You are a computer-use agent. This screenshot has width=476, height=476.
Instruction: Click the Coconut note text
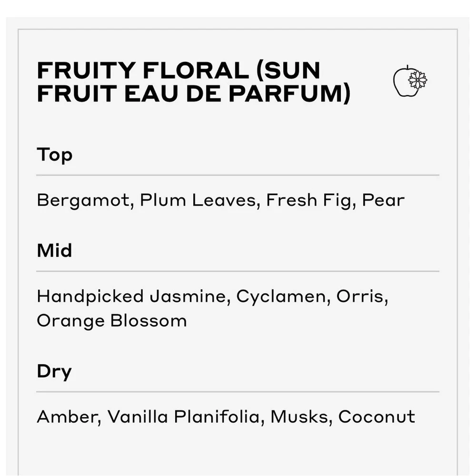point(377,416)
